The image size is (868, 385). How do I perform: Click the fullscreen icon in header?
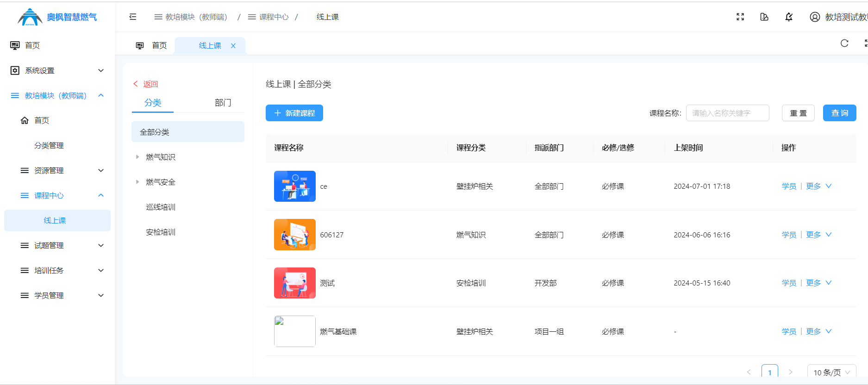[740, 17]
